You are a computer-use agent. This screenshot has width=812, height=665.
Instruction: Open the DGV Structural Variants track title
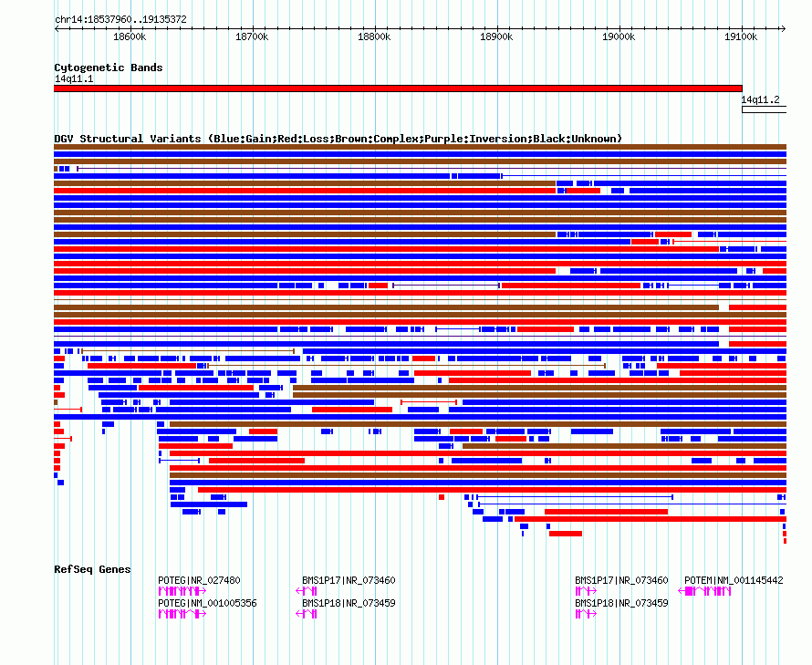pyautogui.click(x=338, y=139)
